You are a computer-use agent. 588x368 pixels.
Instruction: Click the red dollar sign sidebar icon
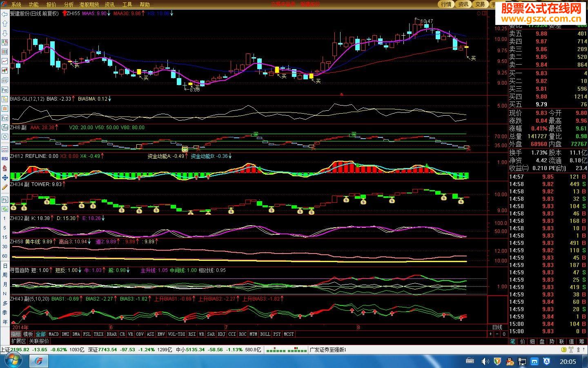(4, 168)
